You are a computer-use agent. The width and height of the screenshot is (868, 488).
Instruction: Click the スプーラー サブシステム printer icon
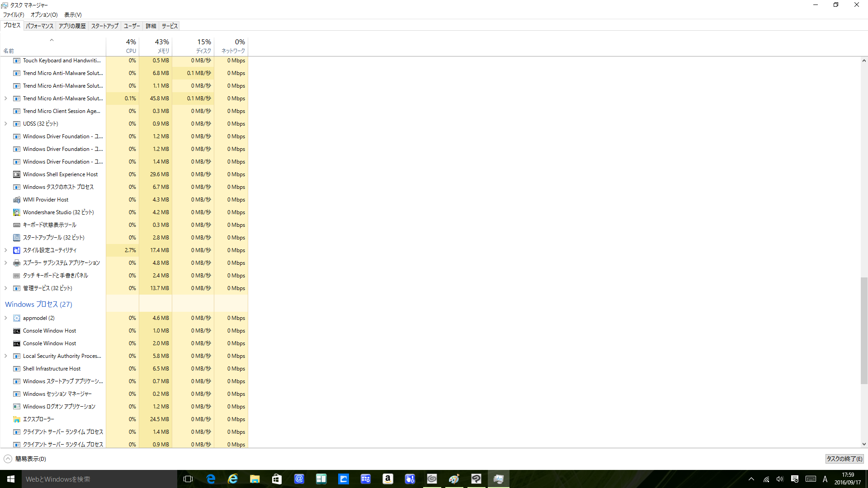17,263
